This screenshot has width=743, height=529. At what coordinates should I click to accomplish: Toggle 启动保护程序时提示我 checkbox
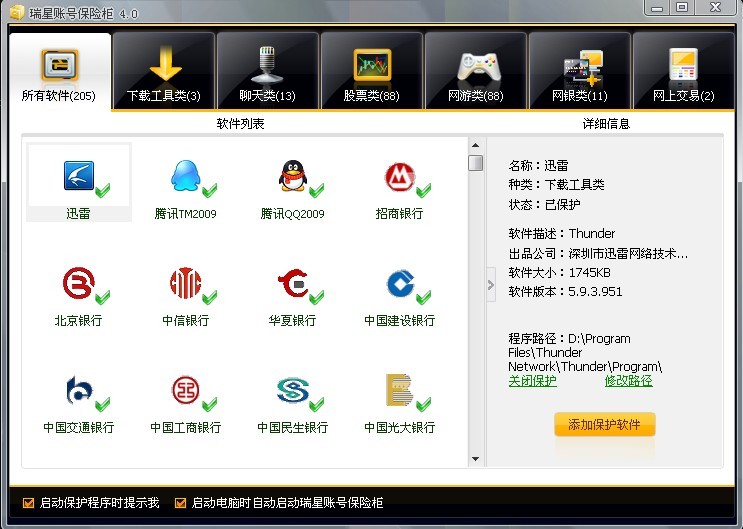coord(28,503)
